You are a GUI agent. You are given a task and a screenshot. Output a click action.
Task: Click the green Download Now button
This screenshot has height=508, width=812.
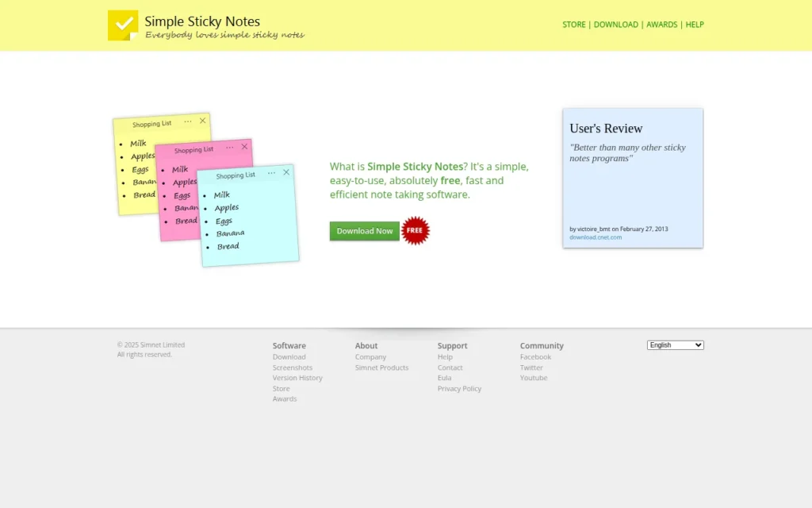365,231
